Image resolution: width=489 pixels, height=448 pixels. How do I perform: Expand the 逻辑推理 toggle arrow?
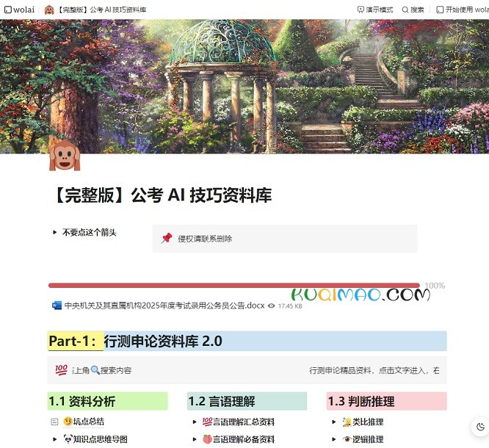333,440
